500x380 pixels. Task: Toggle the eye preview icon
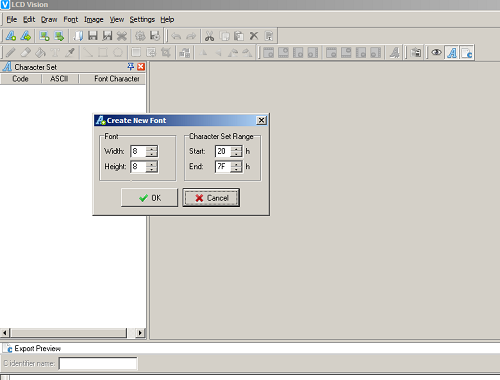[x=436, y=53]
